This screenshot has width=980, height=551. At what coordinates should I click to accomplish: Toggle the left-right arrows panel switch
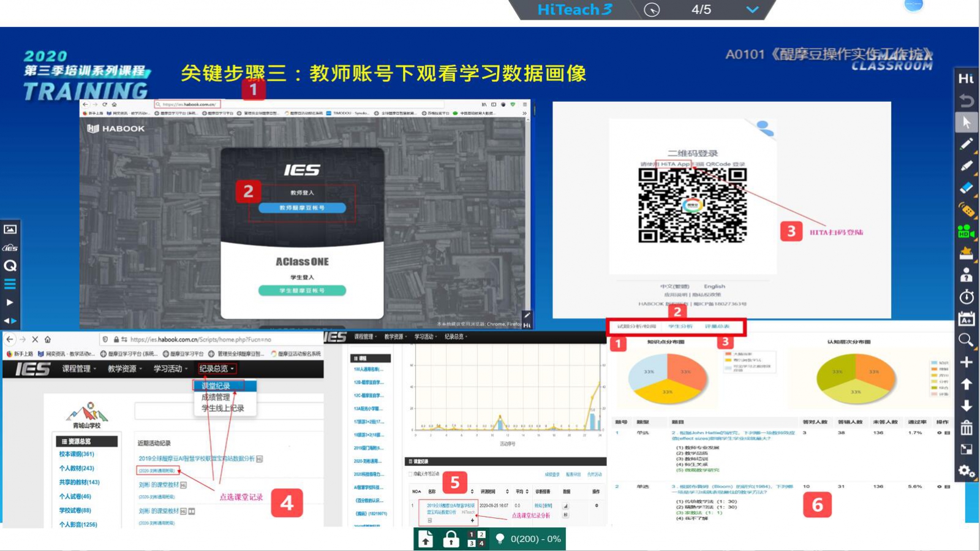(x=10, y=321)
